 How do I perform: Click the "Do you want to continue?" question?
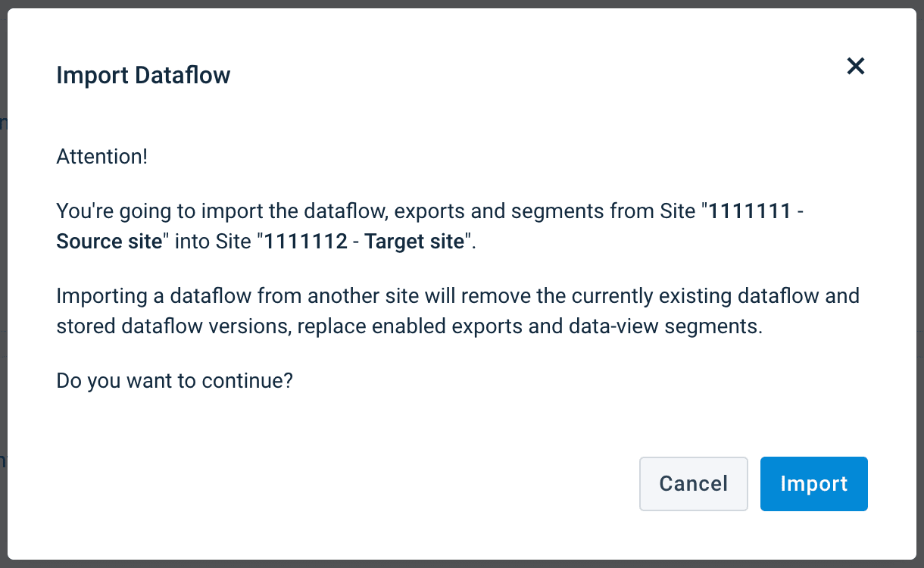pos(174,380)
